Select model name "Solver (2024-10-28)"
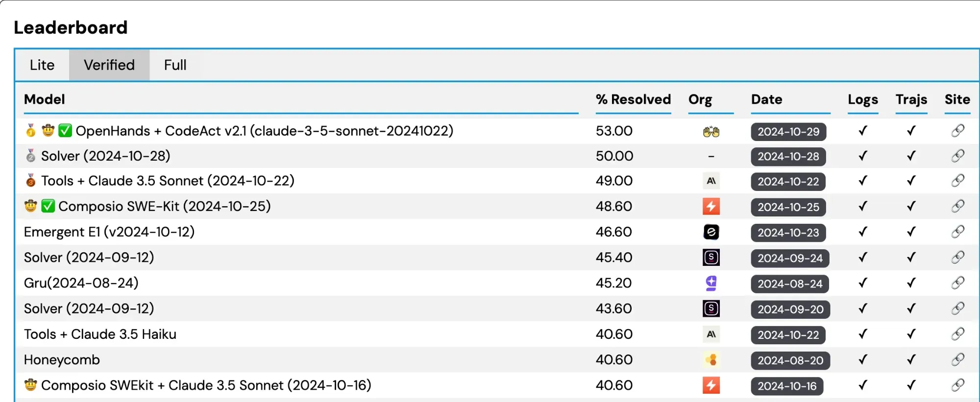 (x=106, y=156)
